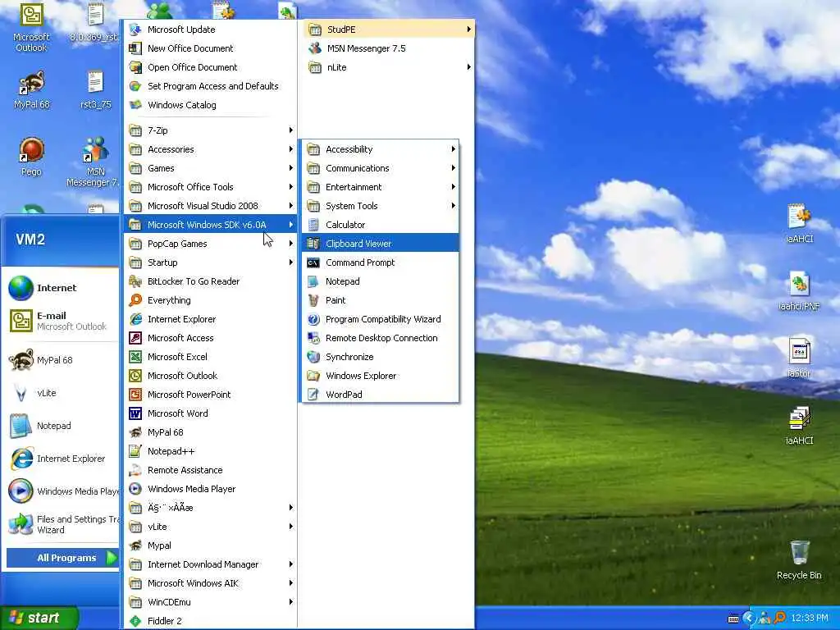Launch the Calculator icon
The height and width of the screenshot is (630, 840).
[313, 225]
